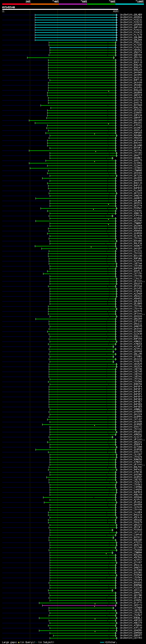Screen dimensions: 146x644
Task: Select the UniRef100_Q6EVC9 label
Action: 131,95
